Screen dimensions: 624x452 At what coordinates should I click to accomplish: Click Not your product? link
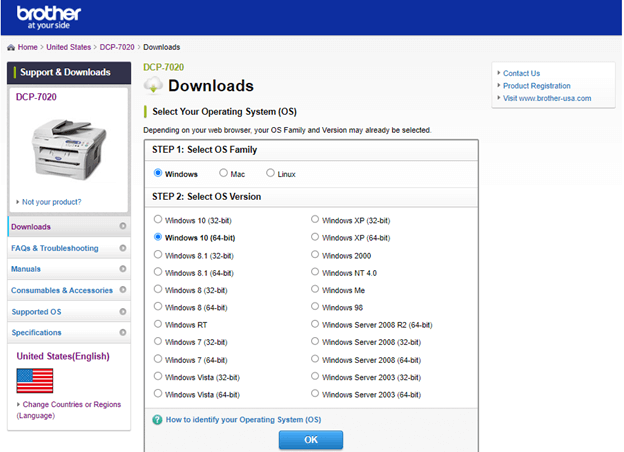click(x=51, y=202)
